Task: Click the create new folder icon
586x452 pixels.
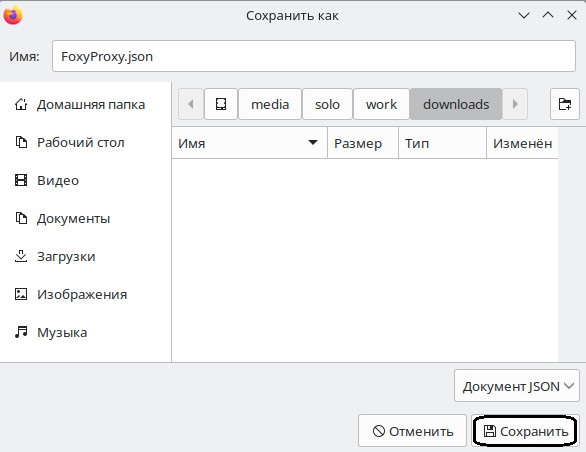Action: 565,104
